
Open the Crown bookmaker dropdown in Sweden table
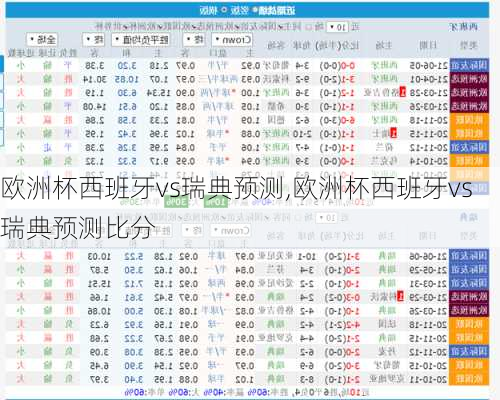(x=231, y=231)
